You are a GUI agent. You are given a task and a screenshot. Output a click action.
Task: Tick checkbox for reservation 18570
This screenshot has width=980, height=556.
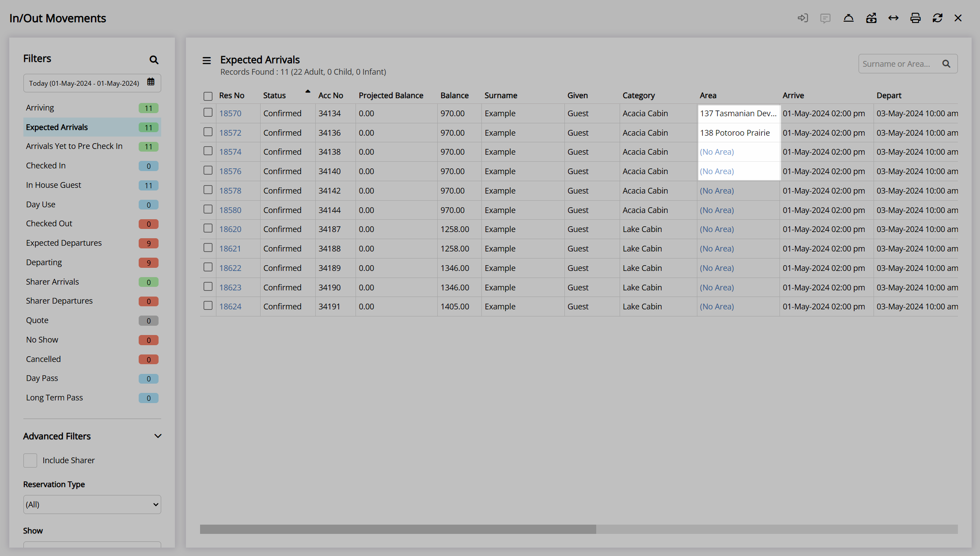[x=208, y=113]
